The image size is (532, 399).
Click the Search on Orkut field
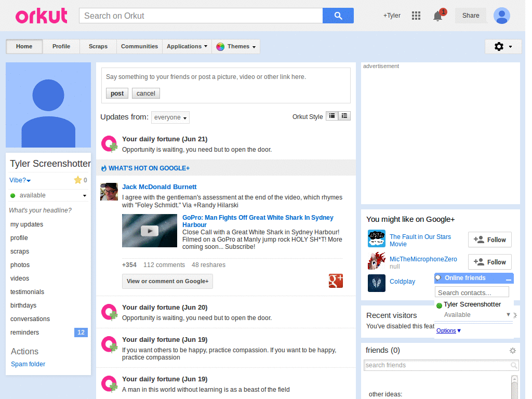pyautogui.click(x=201, y=16)
